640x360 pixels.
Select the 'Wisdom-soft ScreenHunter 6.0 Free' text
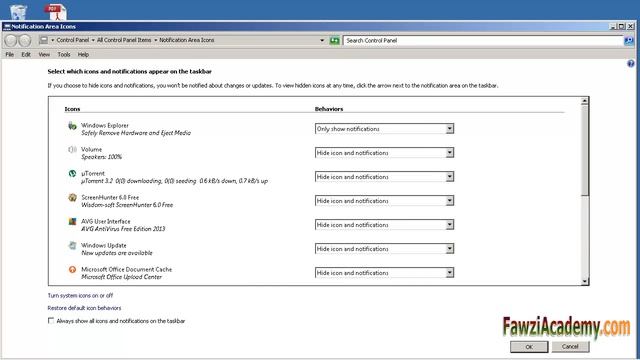(127, 205)
